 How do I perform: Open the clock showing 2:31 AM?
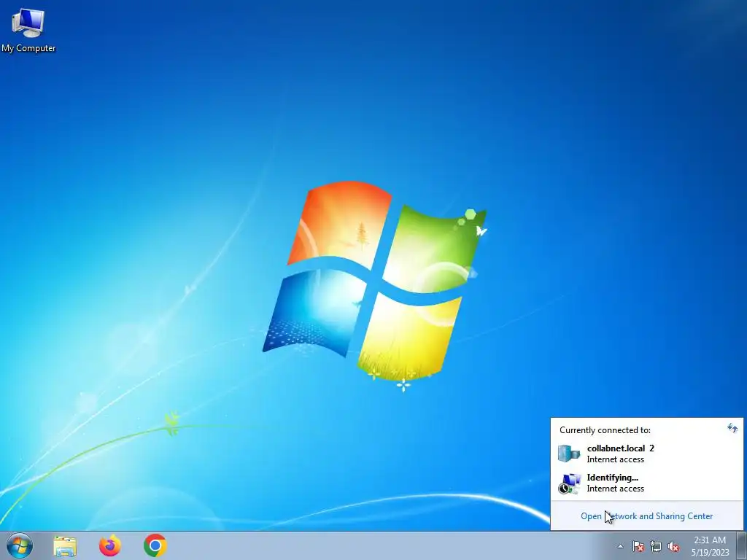click(x=710, y=546)
